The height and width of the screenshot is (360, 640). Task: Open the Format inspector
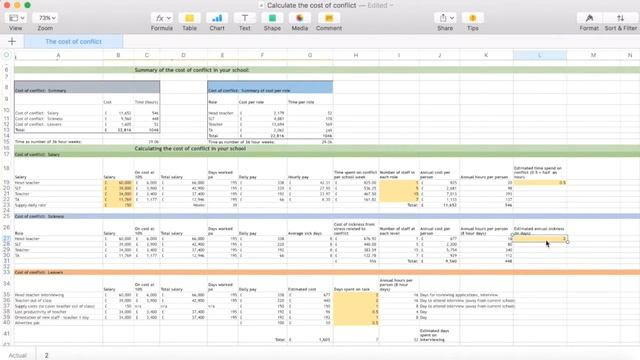pyautogui.click(x=589, y=18)
